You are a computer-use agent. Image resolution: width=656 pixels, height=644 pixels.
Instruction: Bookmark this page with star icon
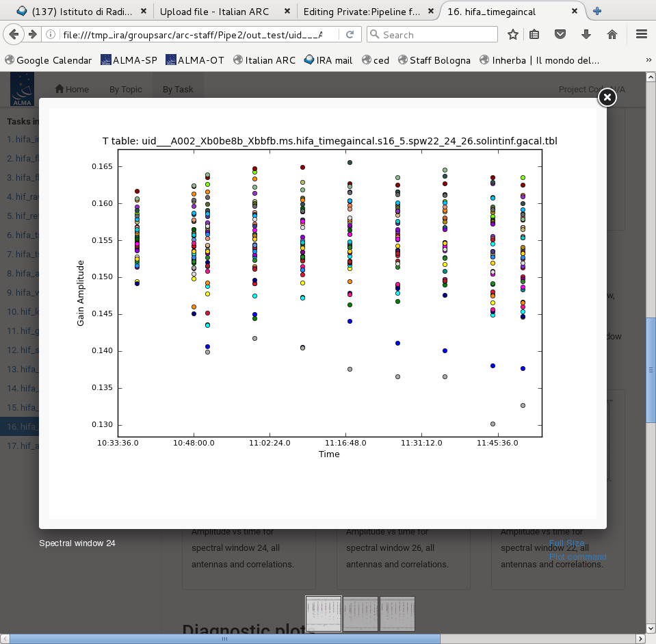[513, 34]
